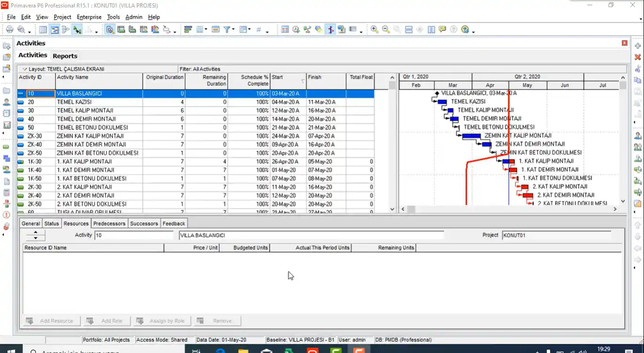Viewport: 644px width, 353px height.
Task: Select the ZEMIN KAT BETONU DOKULMESI row
Action: pos(196,153)
